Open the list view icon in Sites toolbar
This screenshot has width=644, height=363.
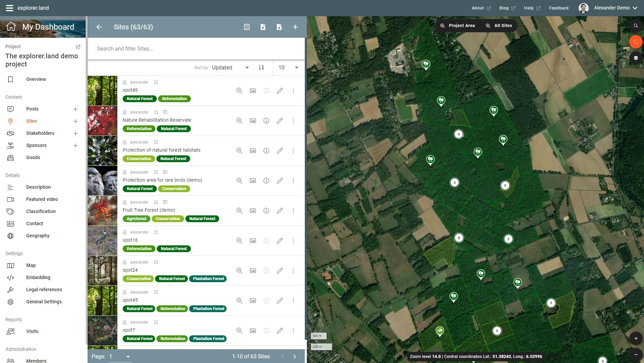[247, 27]
